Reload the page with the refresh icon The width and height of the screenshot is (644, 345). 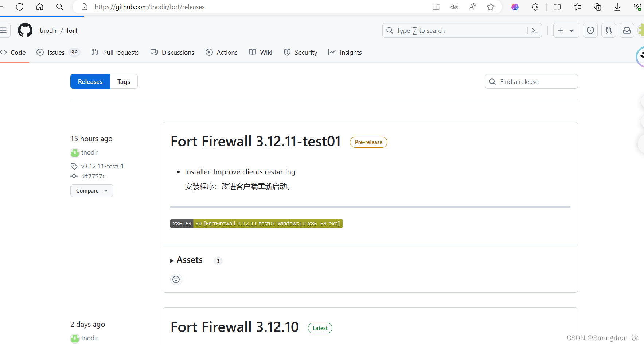(x=20, y=7)
